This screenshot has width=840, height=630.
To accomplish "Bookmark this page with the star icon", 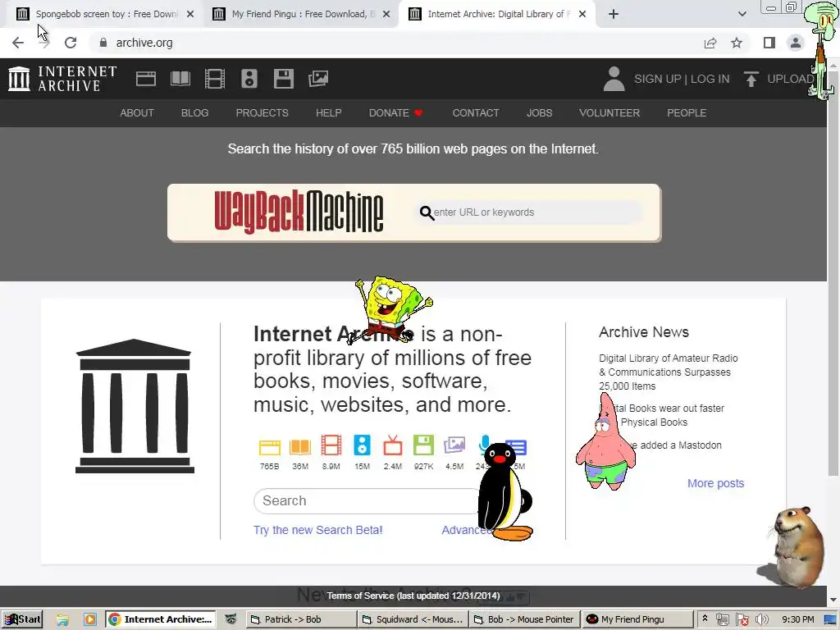I will point(737,43).
